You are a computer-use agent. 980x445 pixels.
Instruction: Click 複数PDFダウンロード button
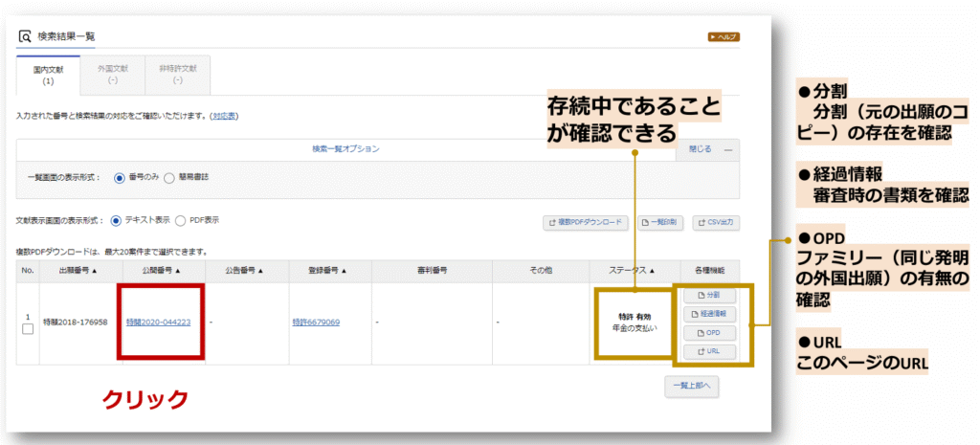coord(585,222)
